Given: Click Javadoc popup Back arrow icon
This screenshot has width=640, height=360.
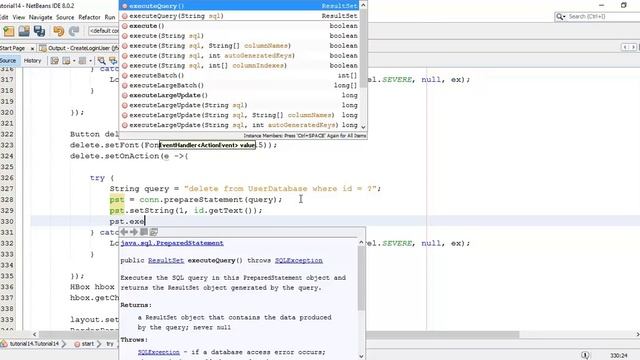Looking at the screenshot, I should (x=124, y=232).
